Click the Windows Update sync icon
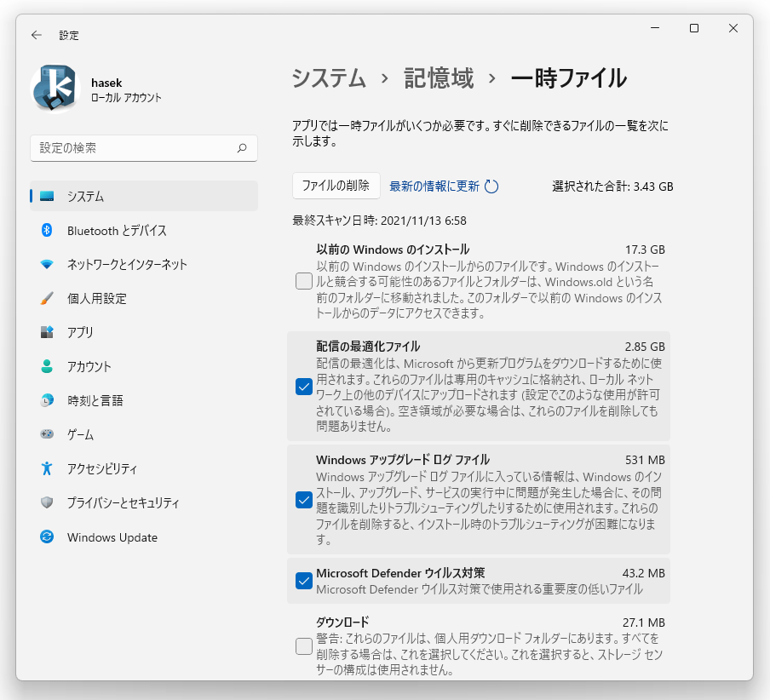 [x=47, y=537]
